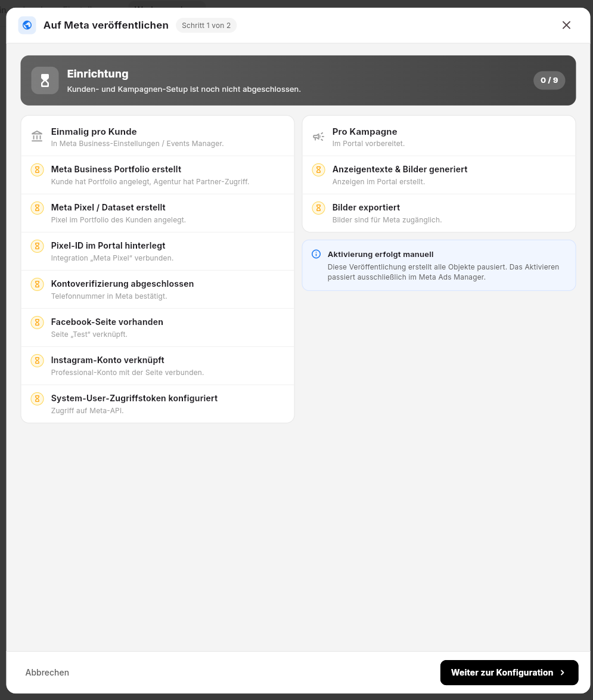Viewport: 593px width, 700px height.
Task: Click text Bilder sind für Meta zugänglich
Action: [387, 220]
